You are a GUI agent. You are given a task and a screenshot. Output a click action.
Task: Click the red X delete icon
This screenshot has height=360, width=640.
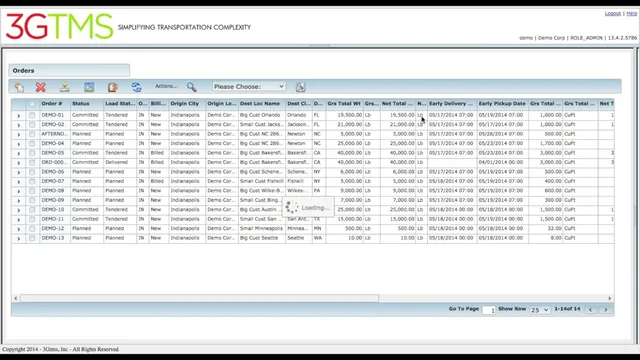pos(40,87)
